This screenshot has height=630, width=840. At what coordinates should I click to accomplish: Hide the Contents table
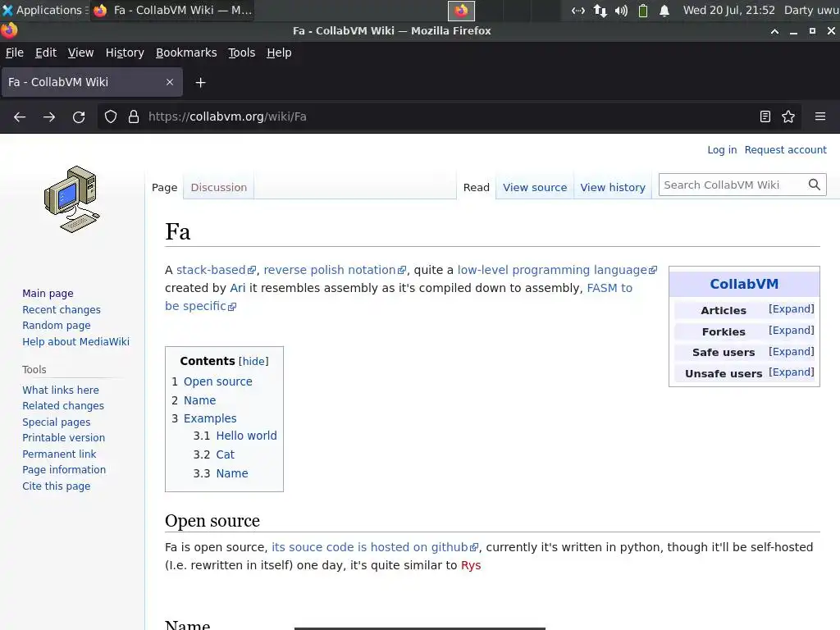pyautogui.click(x=253, y=362)
